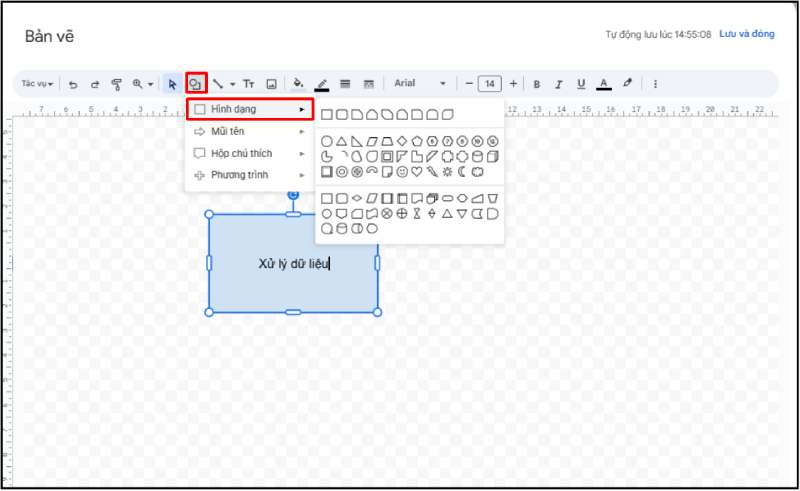Open the fill color paint bucket
Screen dimensions: 800x491
click(x=297, y=84)
